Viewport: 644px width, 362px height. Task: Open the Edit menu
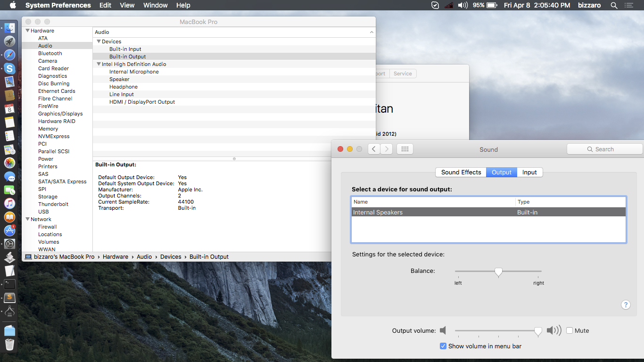(x=105, y=5)
